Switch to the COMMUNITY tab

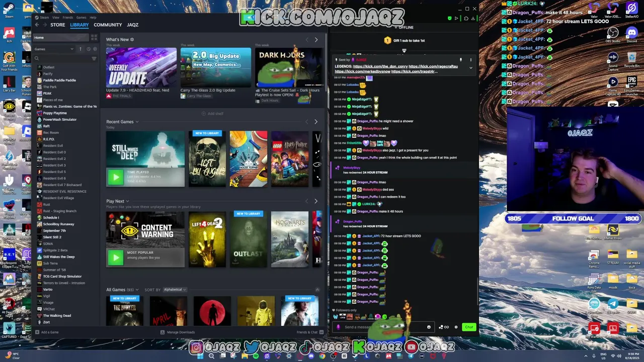(108, 25)
